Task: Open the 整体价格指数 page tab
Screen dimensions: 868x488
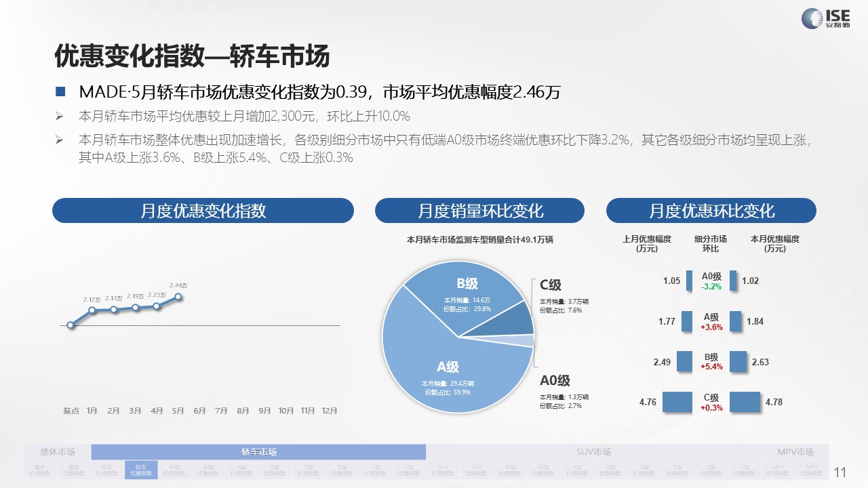Action: click(41, 470)
